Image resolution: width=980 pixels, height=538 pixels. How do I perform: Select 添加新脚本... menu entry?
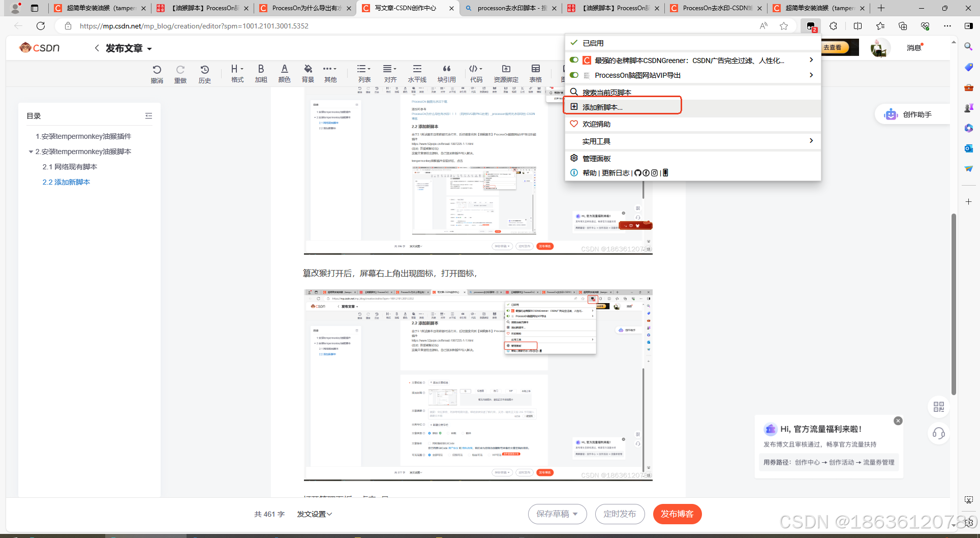pos(693,107)
